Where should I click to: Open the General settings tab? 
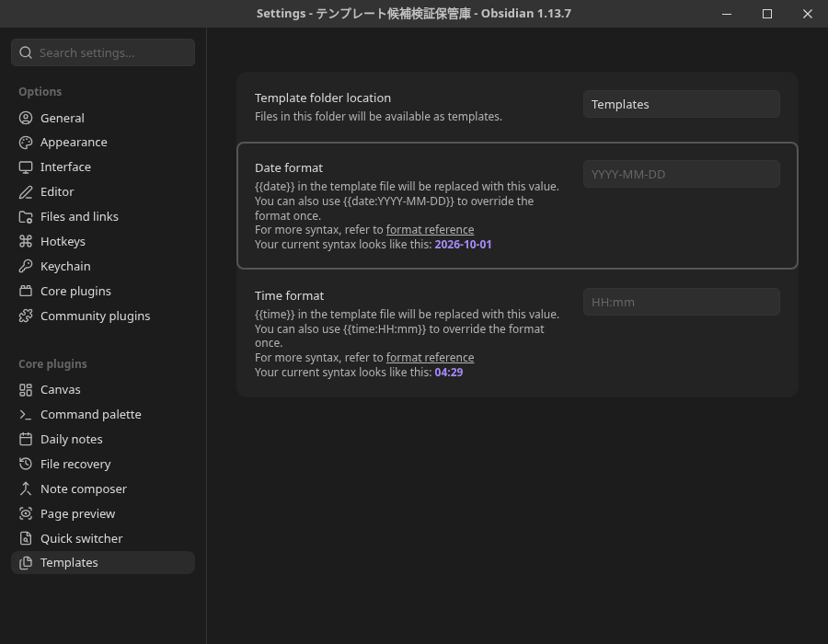[103, 118]
